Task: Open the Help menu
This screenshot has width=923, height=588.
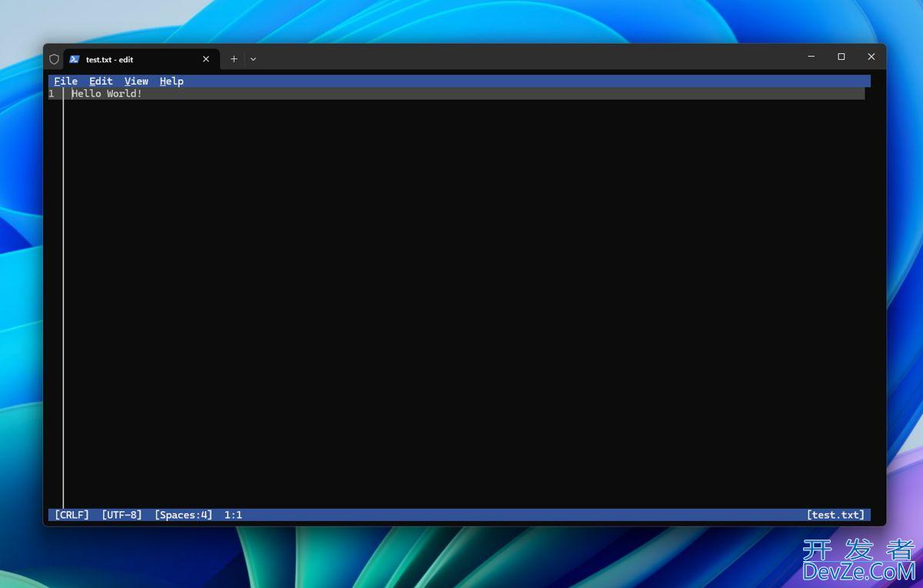Action: coord(172,81)
